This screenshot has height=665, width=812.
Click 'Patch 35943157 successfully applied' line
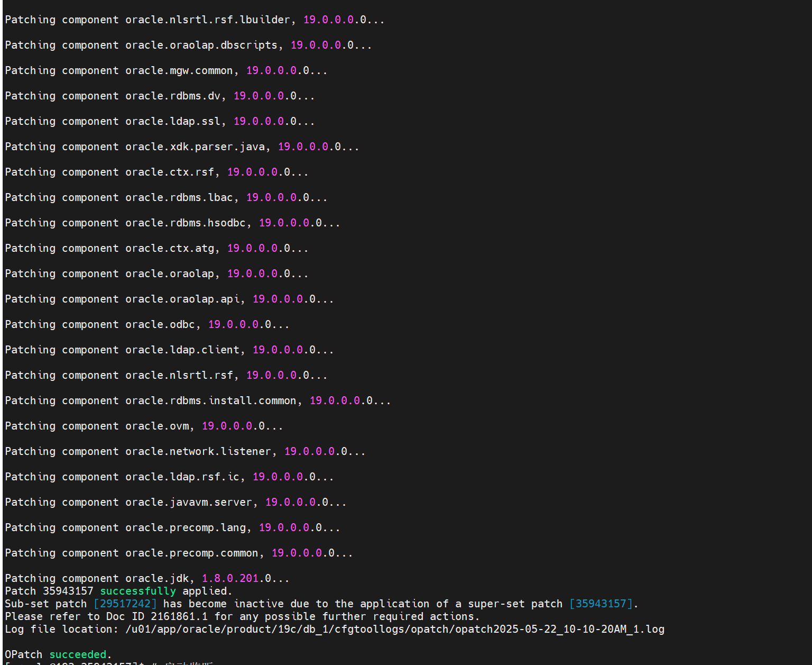click(x=118, y=591)
